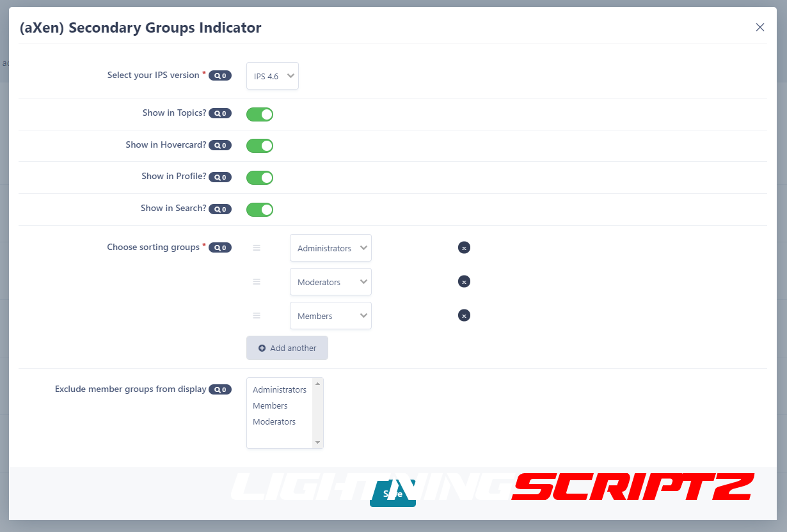Switch off Show in Search
This screenshot has height=532, width=787.
click(x=260, y=210)
